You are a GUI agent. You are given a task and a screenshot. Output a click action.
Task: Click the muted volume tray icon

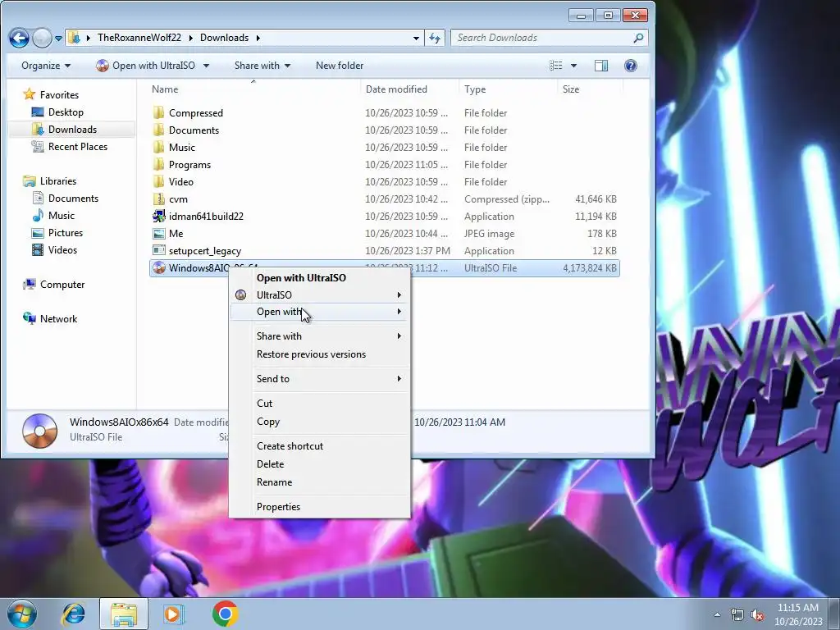757,615
